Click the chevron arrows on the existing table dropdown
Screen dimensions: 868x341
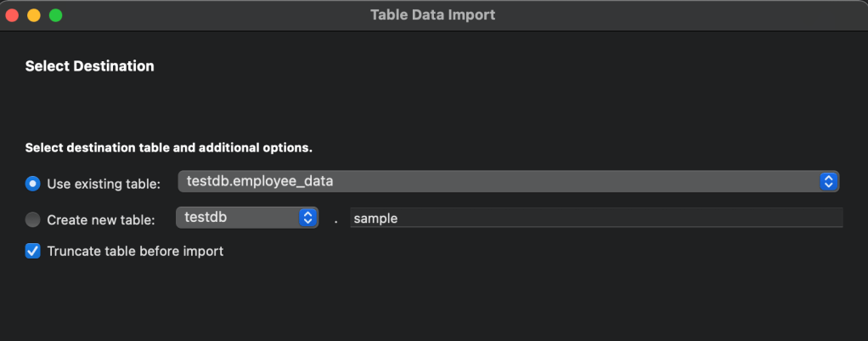(x=828, y=181)
